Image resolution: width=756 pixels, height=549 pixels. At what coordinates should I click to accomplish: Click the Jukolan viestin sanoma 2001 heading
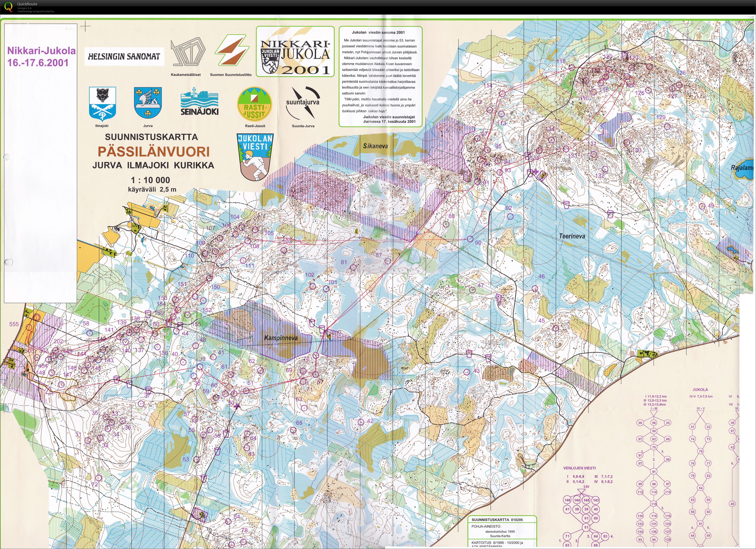click(x=378, y=32)
